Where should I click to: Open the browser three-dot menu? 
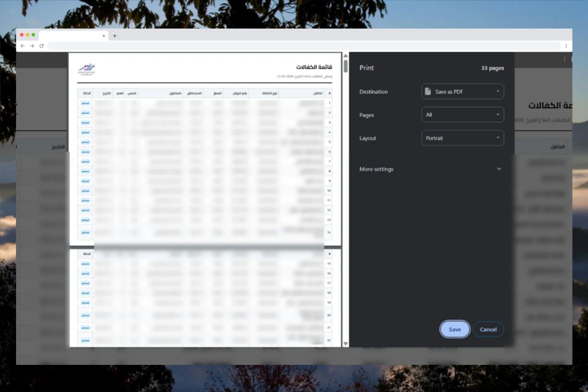point(566,46)
